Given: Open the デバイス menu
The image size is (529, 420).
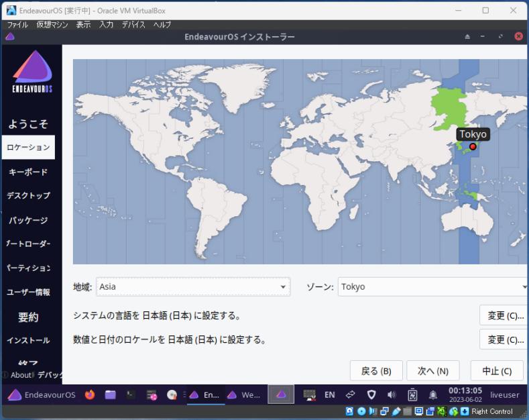Looking at the screenshot, I should pyautogui.click(x=133, y=25).
